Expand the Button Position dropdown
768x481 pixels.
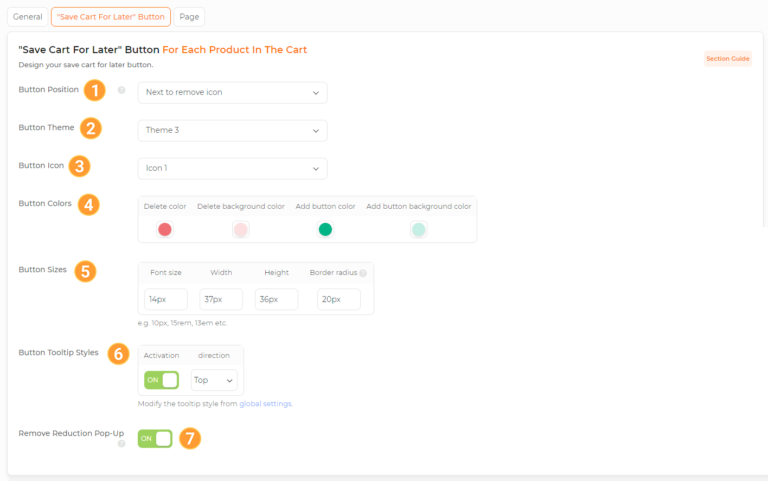pyautogui.click(x=233, y=93)
